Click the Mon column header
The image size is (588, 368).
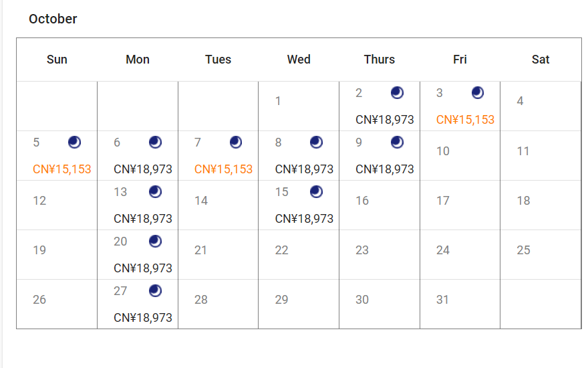(x=138, y=60)
